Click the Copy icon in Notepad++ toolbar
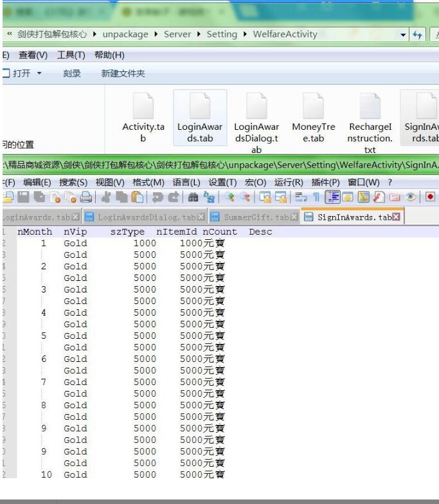 [x=122, y=197]
